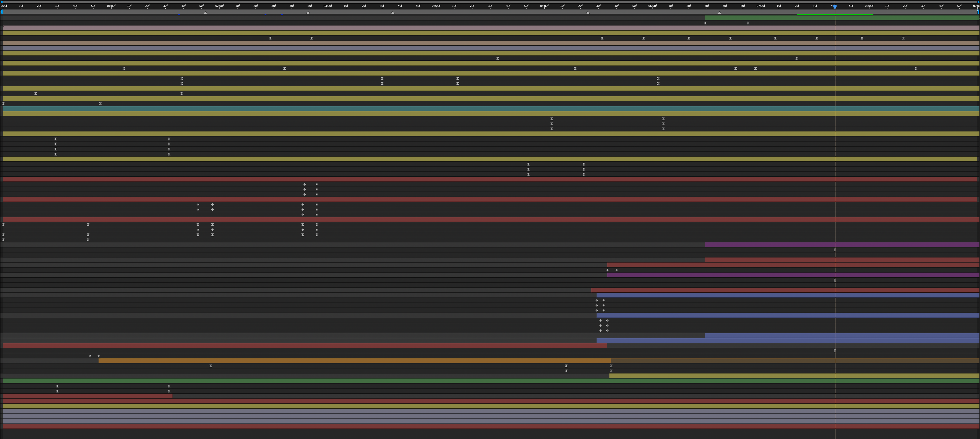
Task: Click the keyframe on the purple track under the playhead
Action: coord(835,250)
